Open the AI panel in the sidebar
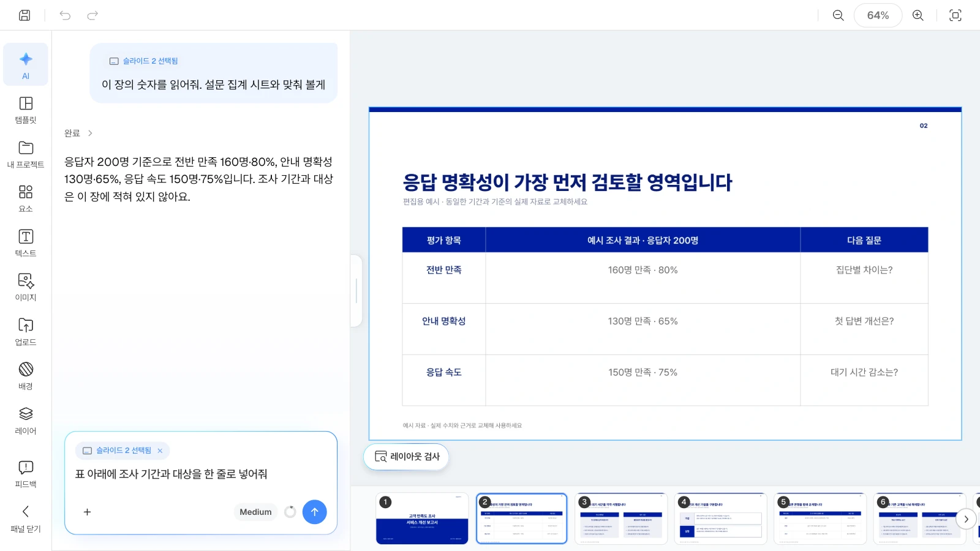This screenshot has height=551, width=980. [x=26, y=65]
